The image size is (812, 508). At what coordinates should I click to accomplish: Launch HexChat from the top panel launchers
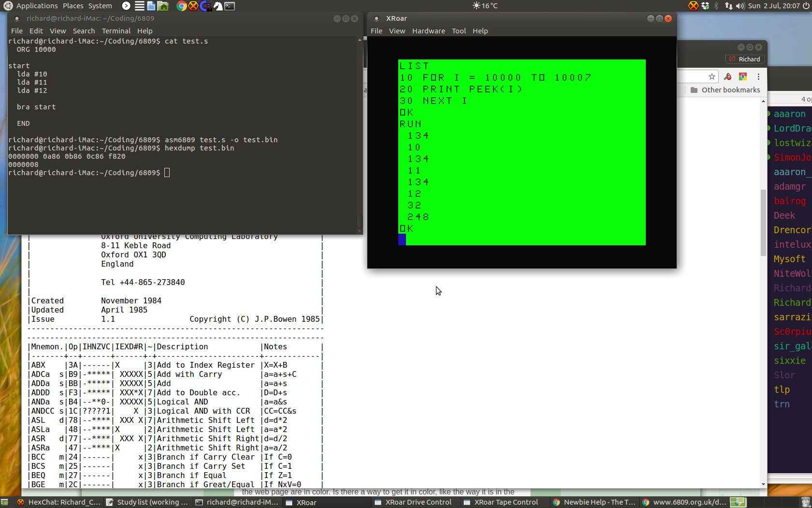[x=193, y=6]
